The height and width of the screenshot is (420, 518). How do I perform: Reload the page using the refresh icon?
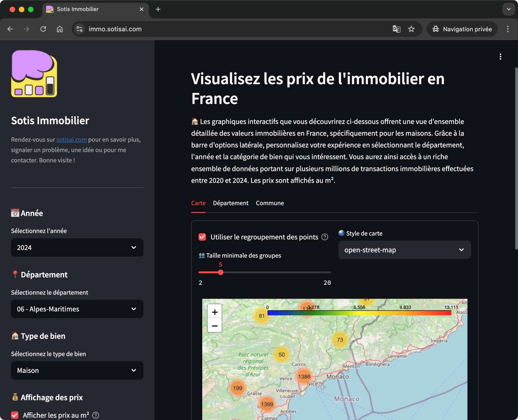click(x=43, y=29)
